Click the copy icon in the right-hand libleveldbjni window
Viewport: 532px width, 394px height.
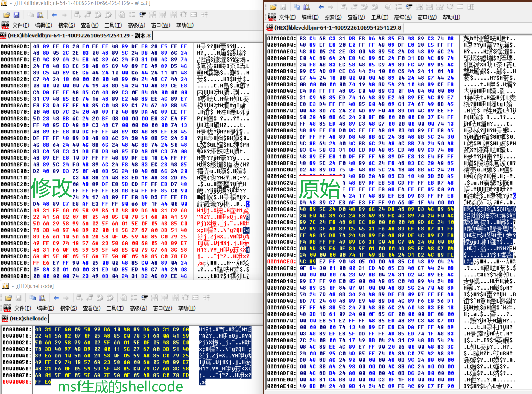[x=297, y=7]
